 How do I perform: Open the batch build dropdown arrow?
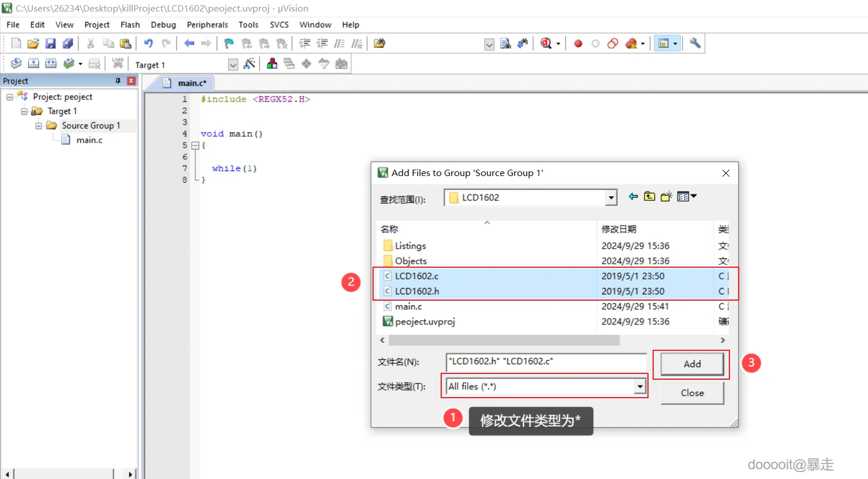point(80,63)
